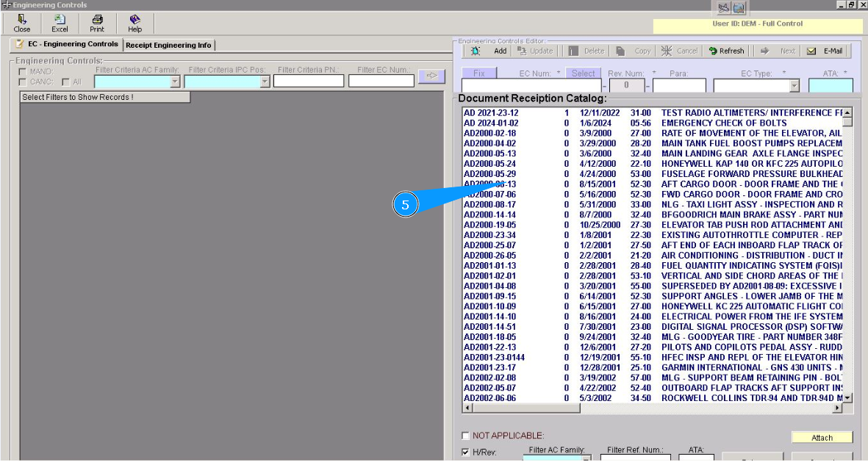Uncheck the H/Rev checkbox
Image resolution: width=868 pixels, height=462 pixels.
465,452
